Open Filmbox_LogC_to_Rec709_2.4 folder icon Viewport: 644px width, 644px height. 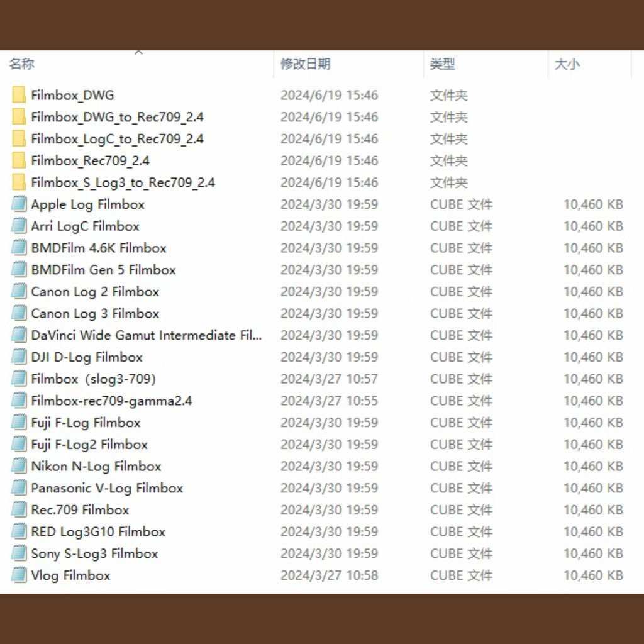tap(18, 138)
